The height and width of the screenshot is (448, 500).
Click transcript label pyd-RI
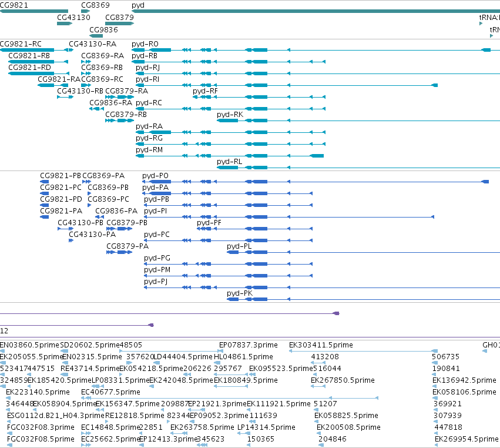coord(147,79)
